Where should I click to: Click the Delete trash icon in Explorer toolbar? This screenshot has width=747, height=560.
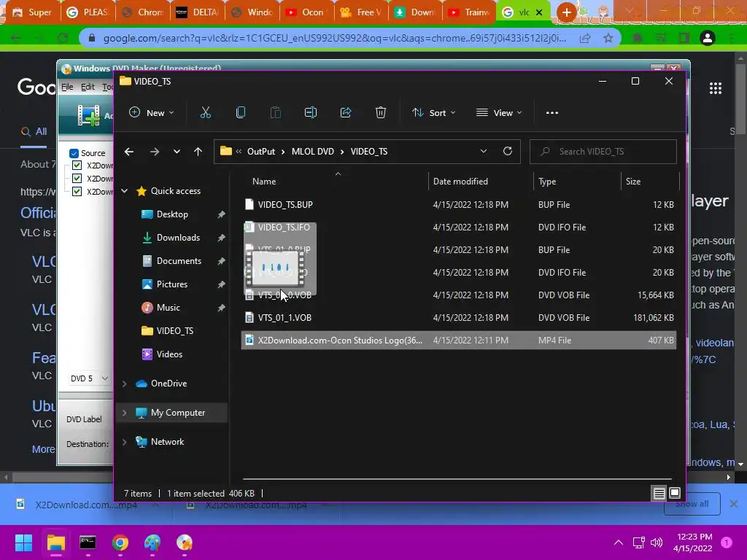(x=380, y=113)
